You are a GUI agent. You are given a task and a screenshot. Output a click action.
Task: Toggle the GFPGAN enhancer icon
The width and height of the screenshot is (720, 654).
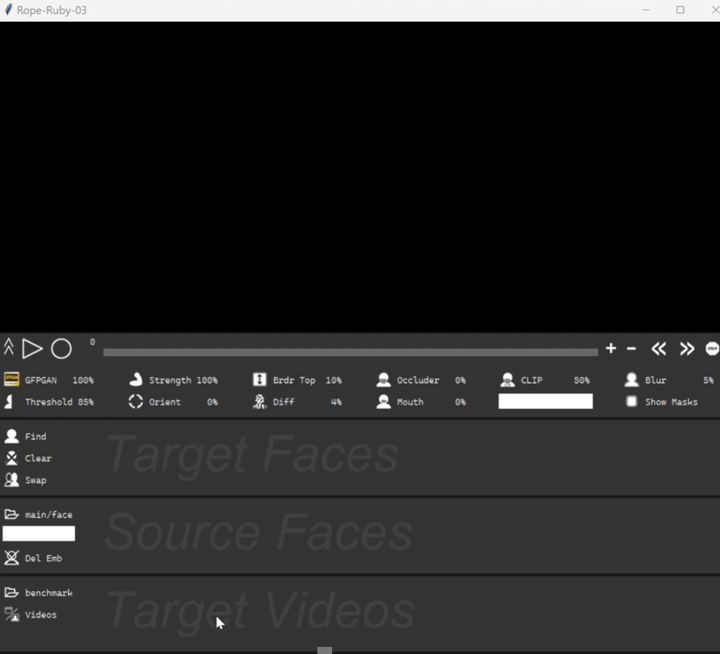11,379
